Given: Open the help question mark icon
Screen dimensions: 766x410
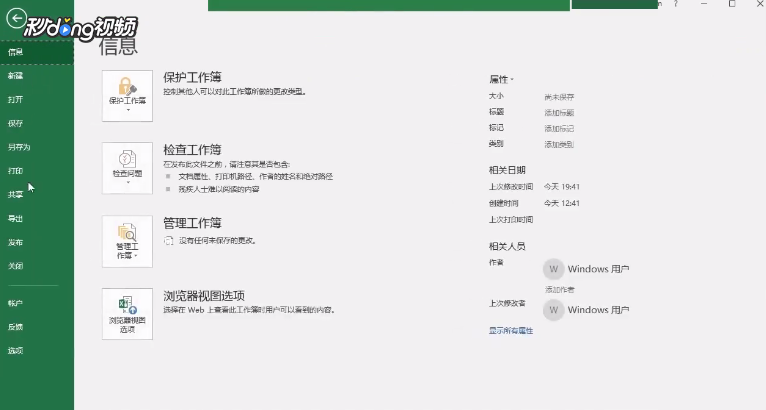Looking at the screenshot, I should pos(676,4).
